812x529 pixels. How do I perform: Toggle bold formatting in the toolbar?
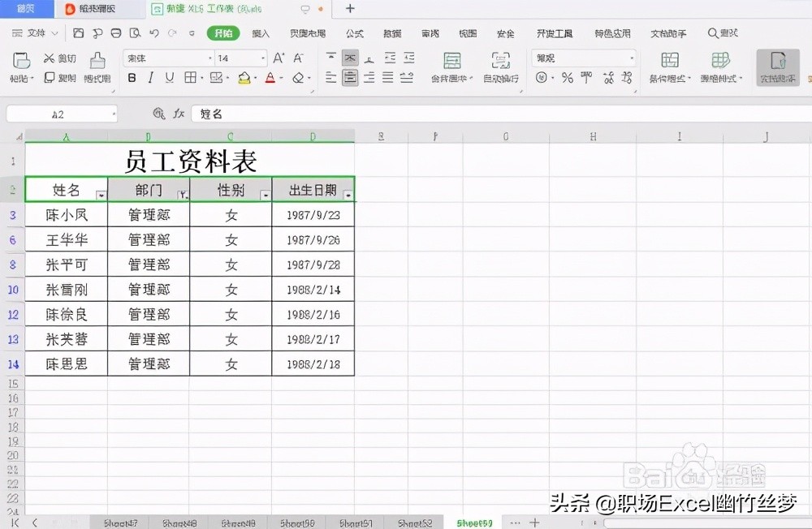pyautogui.click(x=131, y=76)
